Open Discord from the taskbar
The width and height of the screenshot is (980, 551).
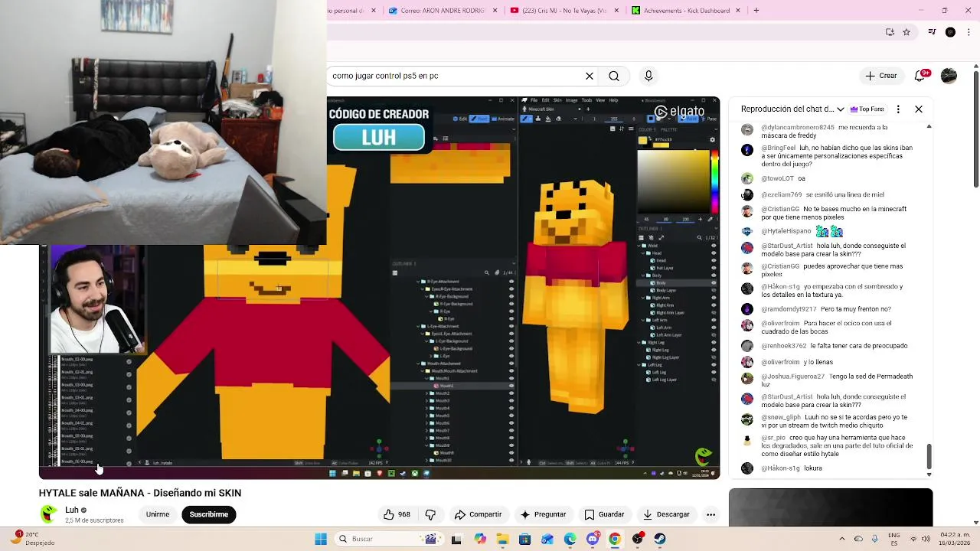pyautogui.click(x=593, y=539)
